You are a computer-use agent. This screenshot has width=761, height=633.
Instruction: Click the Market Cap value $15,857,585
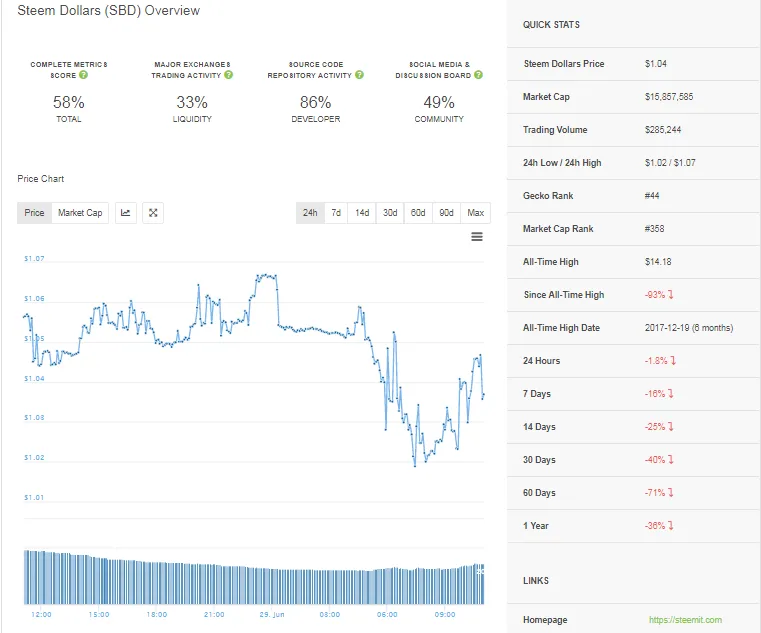coord(669,97)
